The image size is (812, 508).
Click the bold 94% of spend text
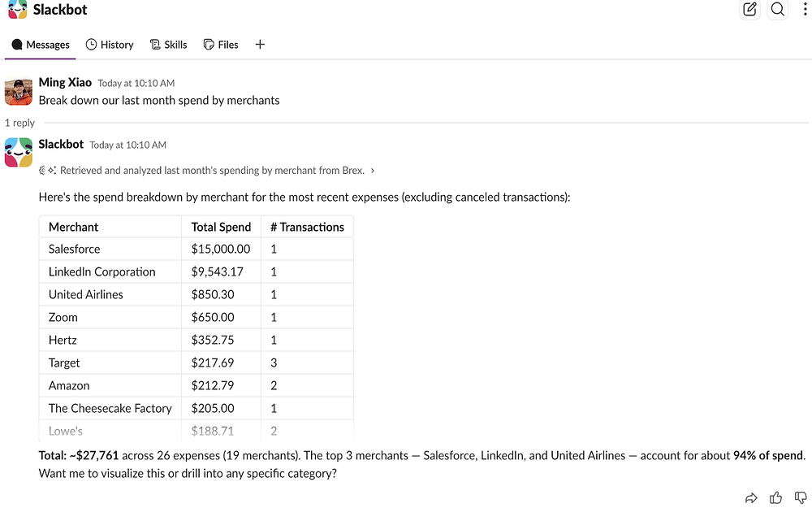click(768, 456)
